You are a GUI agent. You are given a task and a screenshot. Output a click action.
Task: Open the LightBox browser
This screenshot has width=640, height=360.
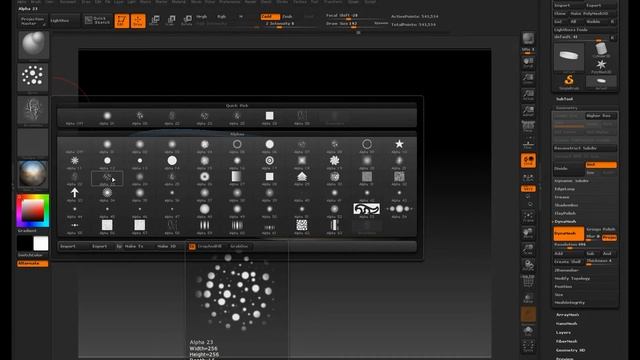click(64, 20)
